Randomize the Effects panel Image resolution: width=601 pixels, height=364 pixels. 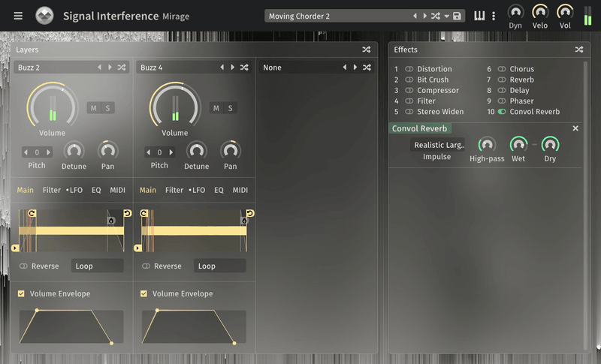point(578,50)
